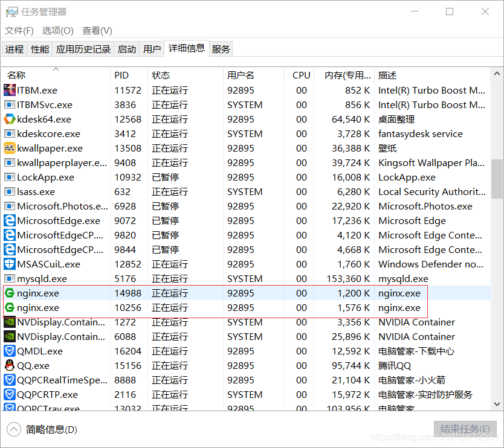Click the kdesk64.exe colorful icon
This screenshot has width=504, height=448.
[9, 119]
